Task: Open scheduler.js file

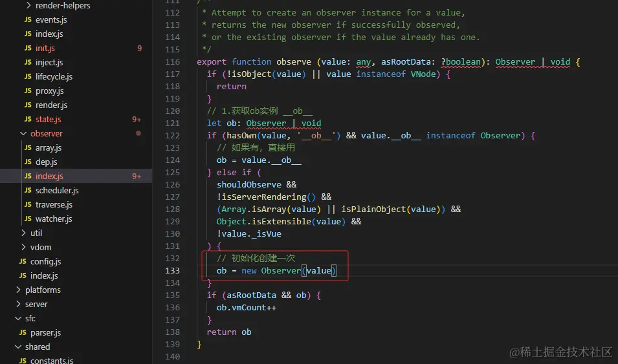Action: [57, 190]
